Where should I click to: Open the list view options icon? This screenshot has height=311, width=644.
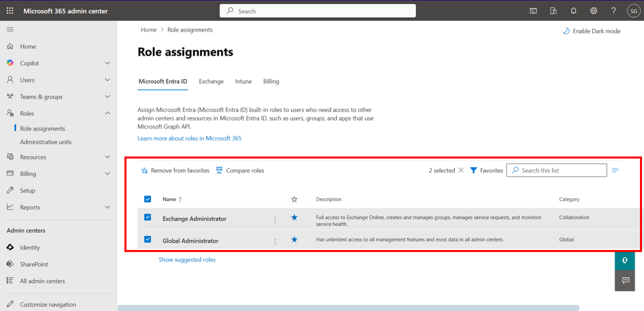(x=615, y=170)
